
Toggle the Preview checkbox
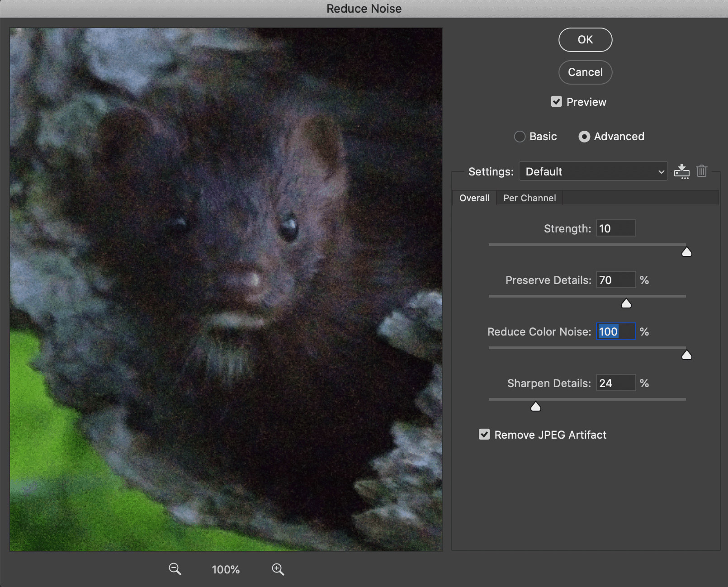(x=557, y=102)
